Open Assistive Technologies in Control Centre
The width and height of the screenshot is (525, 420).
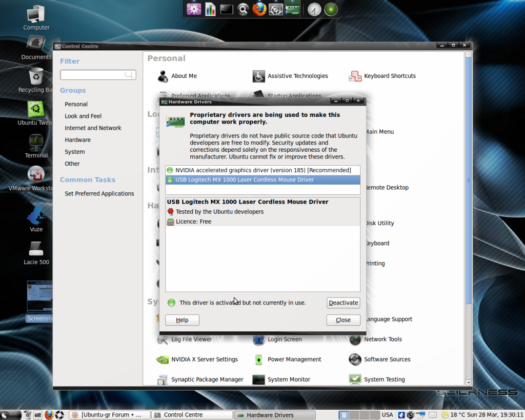[x=290, y=76]
